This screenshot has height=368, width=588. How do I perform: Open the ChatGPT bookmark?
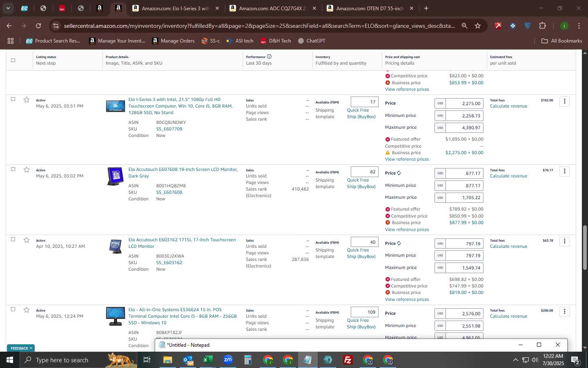(312, 41)
